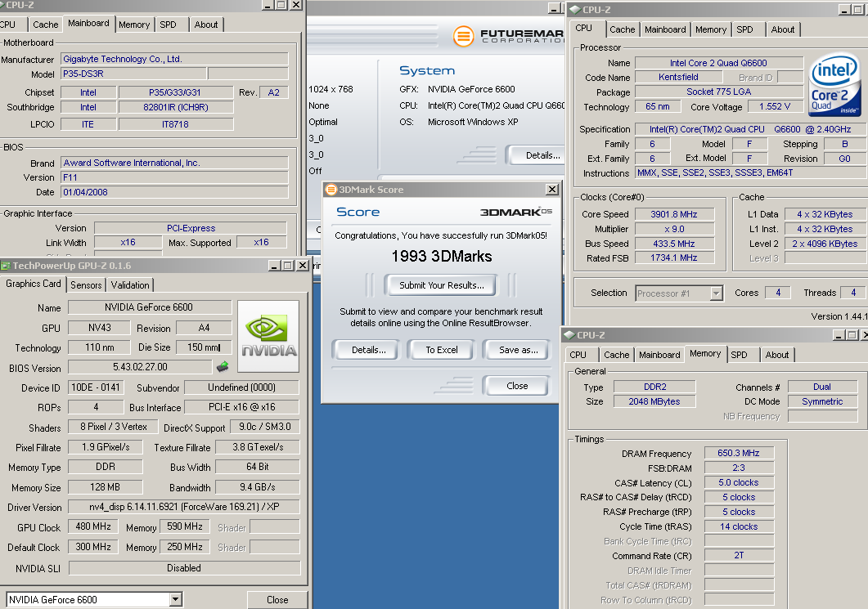The width and height of the screenshot is (868, 609).
Task: Open Cache tab in CPU-Z Memory window
Action: point(617,355)
